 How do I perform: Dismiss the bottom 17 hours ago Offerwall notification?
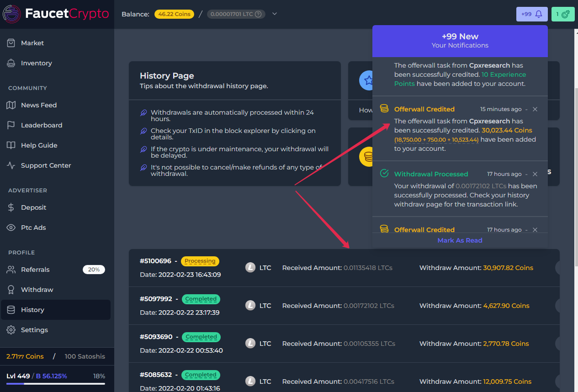coord(535,230)
